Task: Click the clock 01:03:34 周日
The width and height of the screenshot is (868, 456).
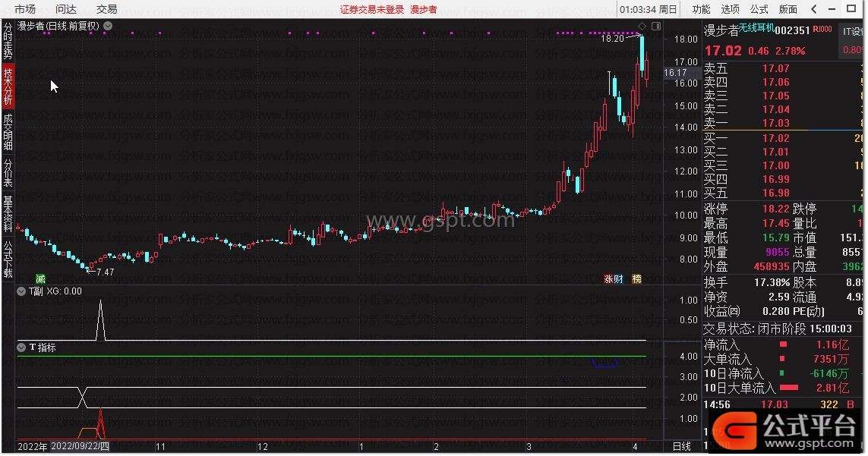Action: coord(649,9)
